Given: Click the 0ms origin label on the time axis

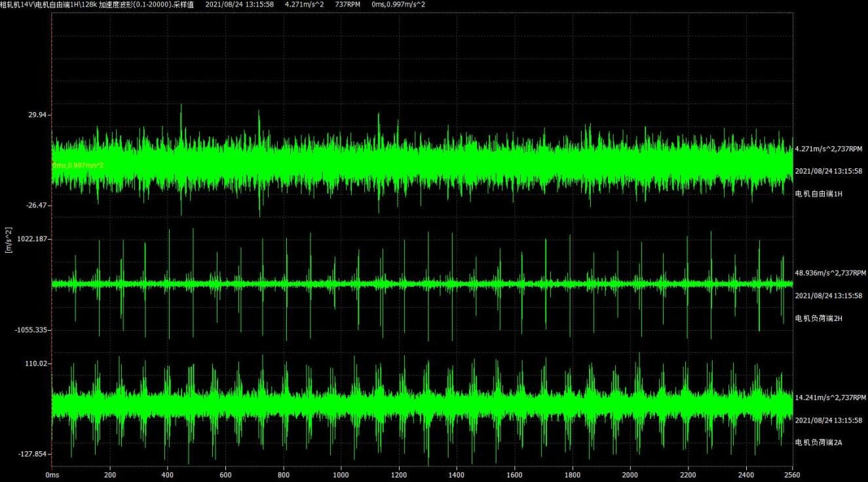Looking at the screenshot, I should tap(52, 475).
